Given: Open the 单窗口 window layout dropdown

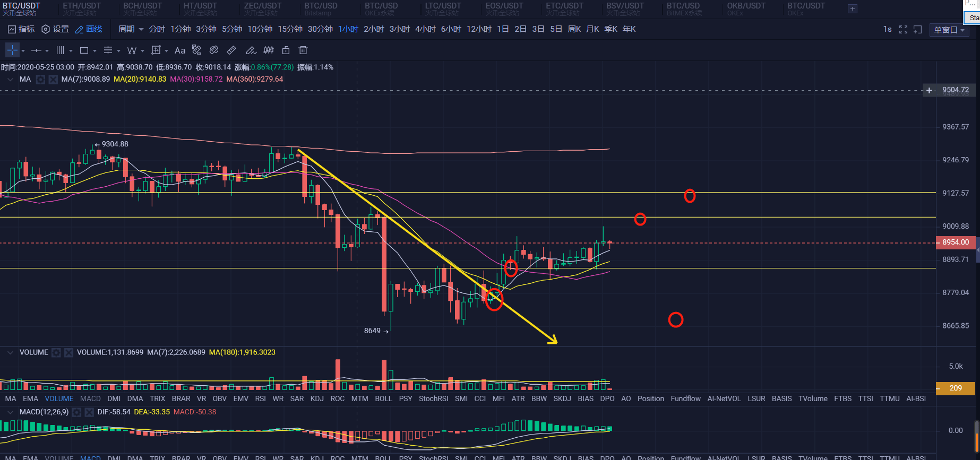Looking at the screenshot, I should tap(949, 30).
